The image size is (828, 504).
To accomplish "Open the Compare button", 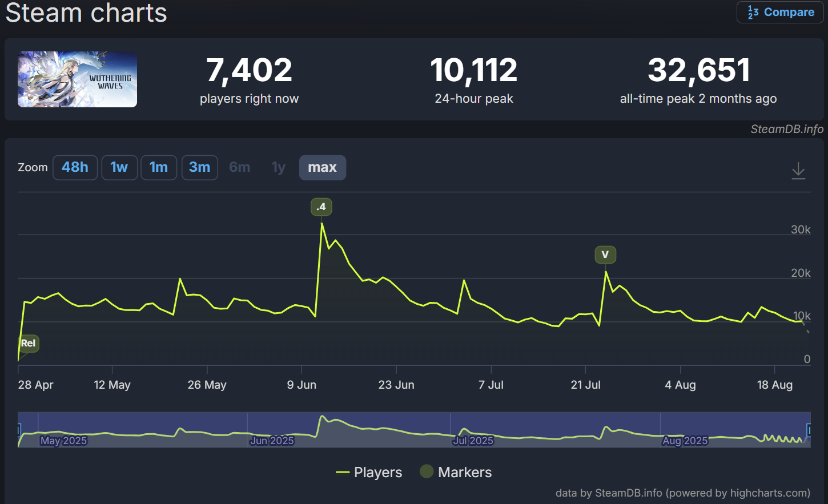I will coord(780,12).
